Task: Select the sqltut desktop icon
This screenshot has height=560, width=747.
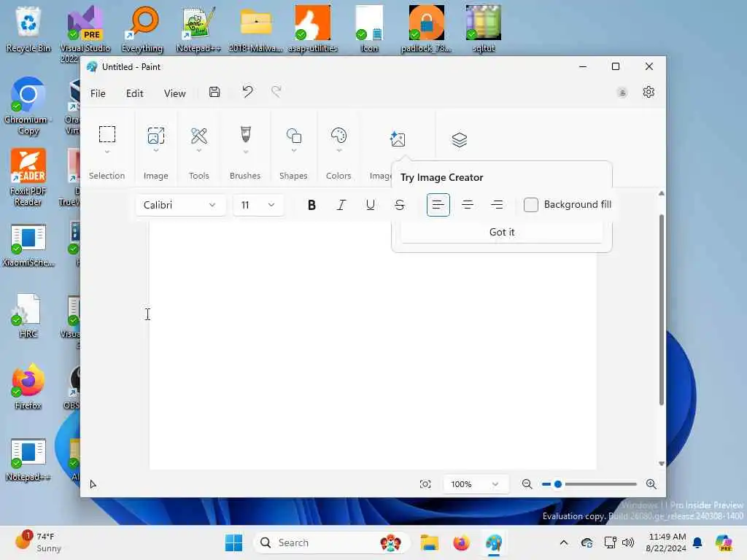Action: pos(484,29)
